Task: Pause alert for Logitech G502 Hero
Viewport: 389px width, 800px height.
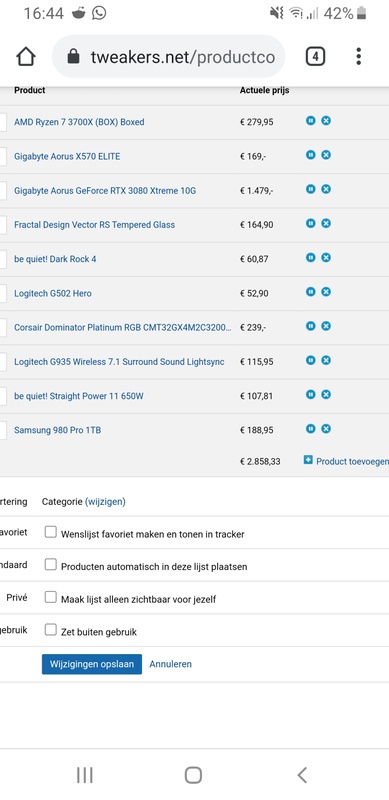Action: (x=310, y=291)
